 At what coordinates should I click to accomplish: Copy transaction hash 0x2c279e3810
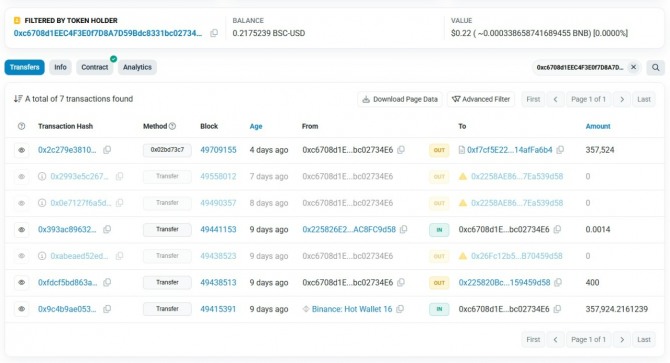pyautogui.click(x=107, y=150)
